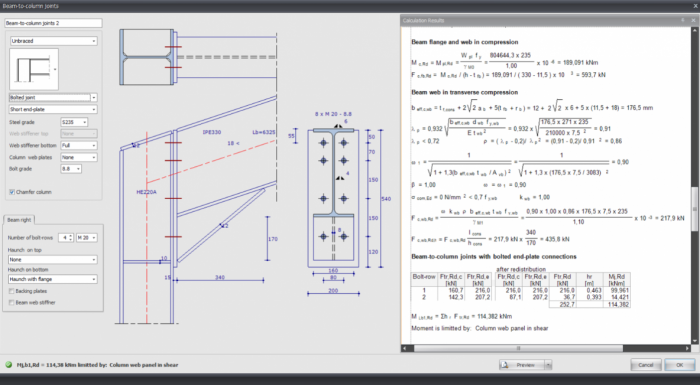Viewport: 700px width, 385px height.
Task: Click the green status indicator icon
Action: pos(8,365)
